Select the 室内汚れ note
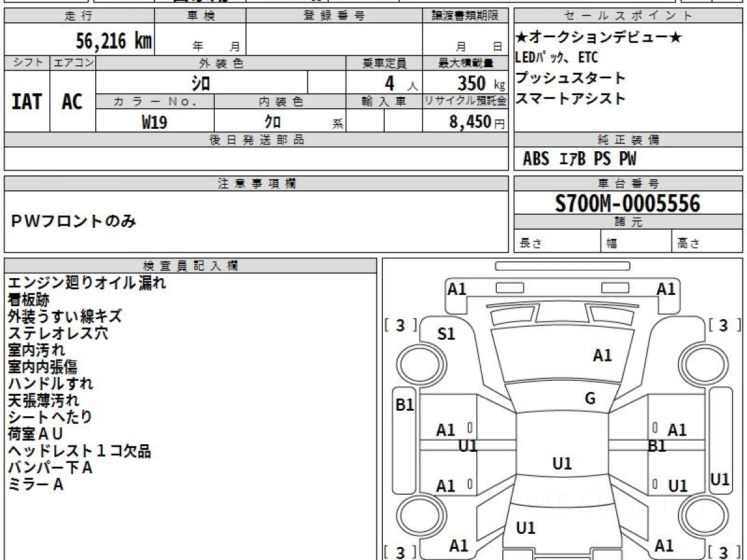The height and width of the screenshot is (560, 747). [36, 350]
